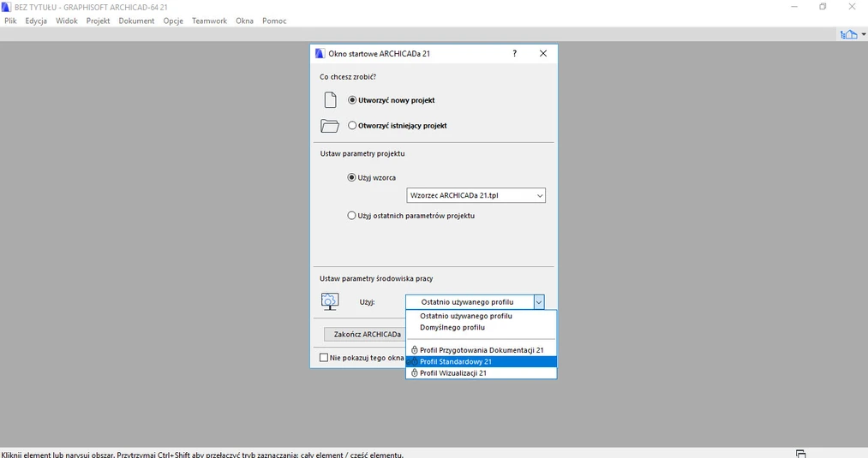868x458 pixels.
Task: Click the work environment monitor gear icon
Action: (330, 301)
